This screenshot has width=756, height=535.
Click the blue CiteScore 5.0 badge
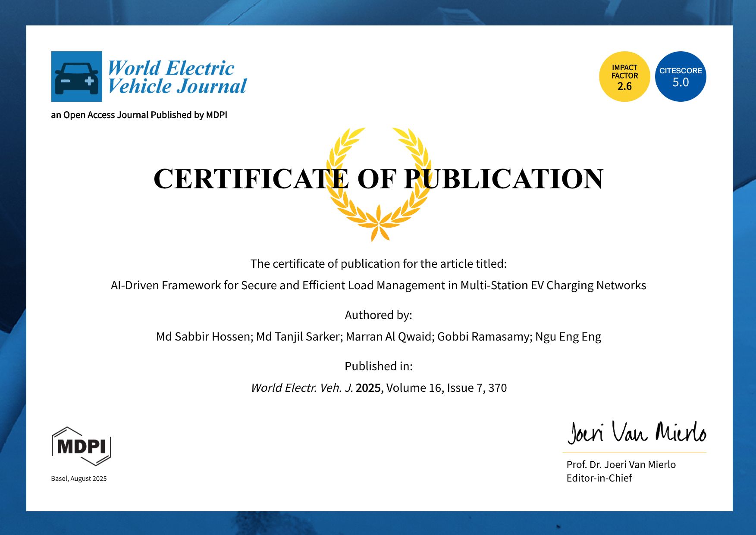680,77
